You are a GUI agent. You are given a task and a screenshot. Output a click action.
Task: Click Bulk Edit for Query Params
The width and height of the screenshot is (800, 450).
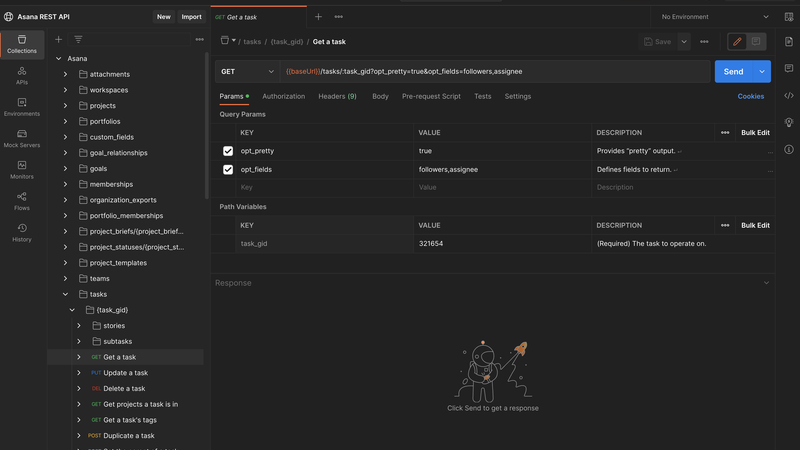pyautogui.click(x=755, y=133)
